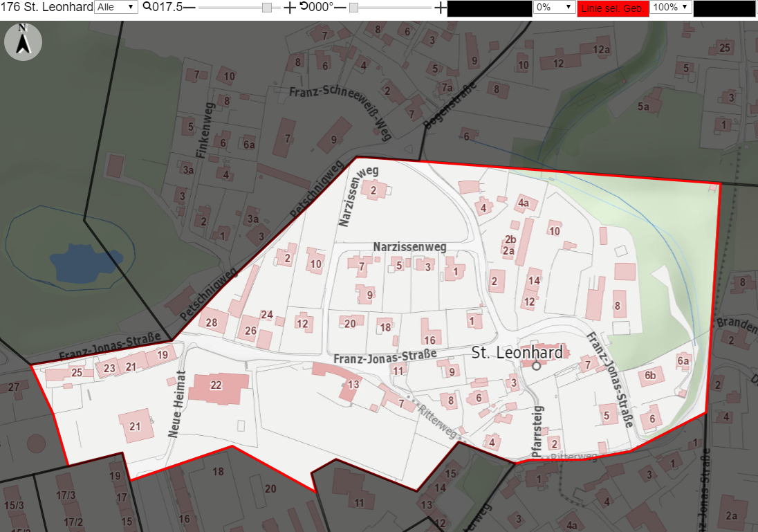Click the rotation arrow icon
This screenshot has height=532, width=758.
(x=304, y=6)
